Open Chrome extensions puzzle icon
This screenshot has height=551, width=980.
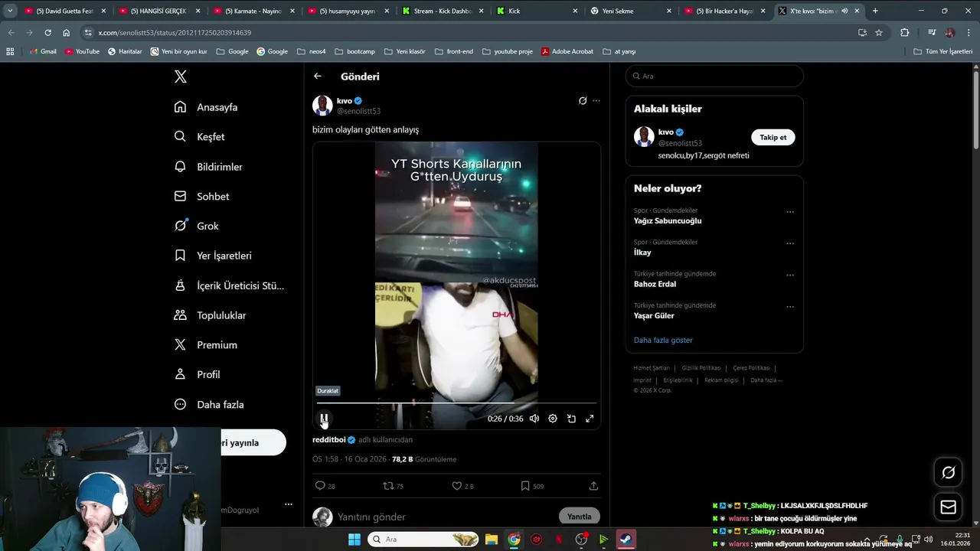tap(904, 33)
